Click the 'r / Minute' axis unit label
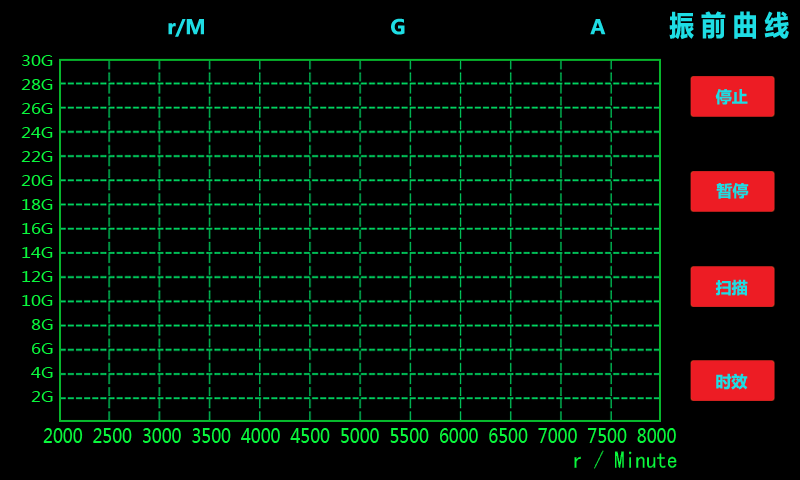This screenshot has height=480, width=800. coord(624,461)
